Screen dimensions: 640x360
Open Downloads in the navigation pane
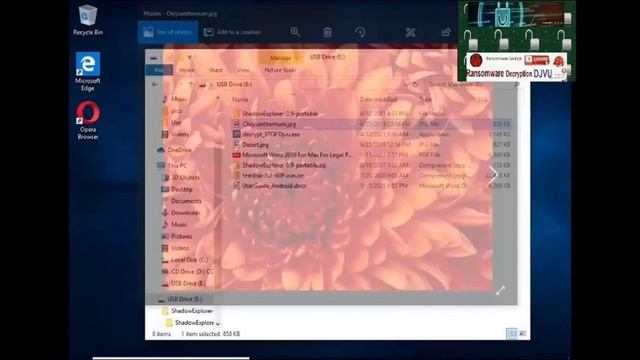coord(180,213)
